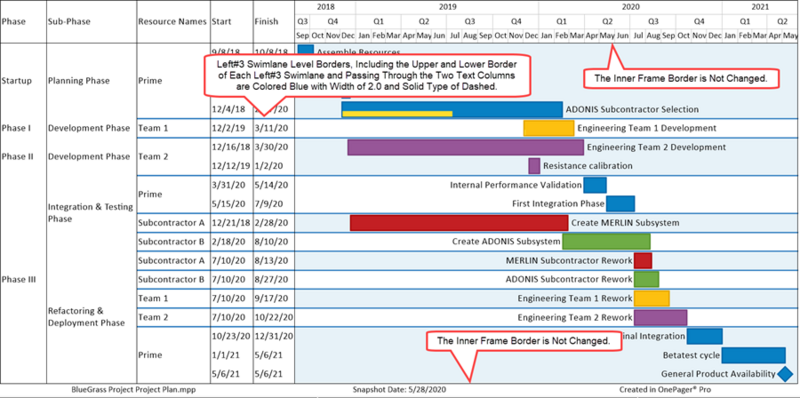Click the Created in OnePager Pro footer
800x398 pixels.
point(666,390)
